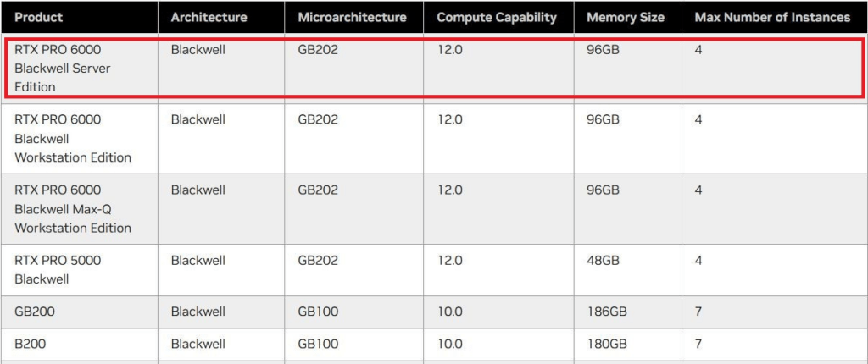Click the 12.0 value in the highlighted row

449,50
